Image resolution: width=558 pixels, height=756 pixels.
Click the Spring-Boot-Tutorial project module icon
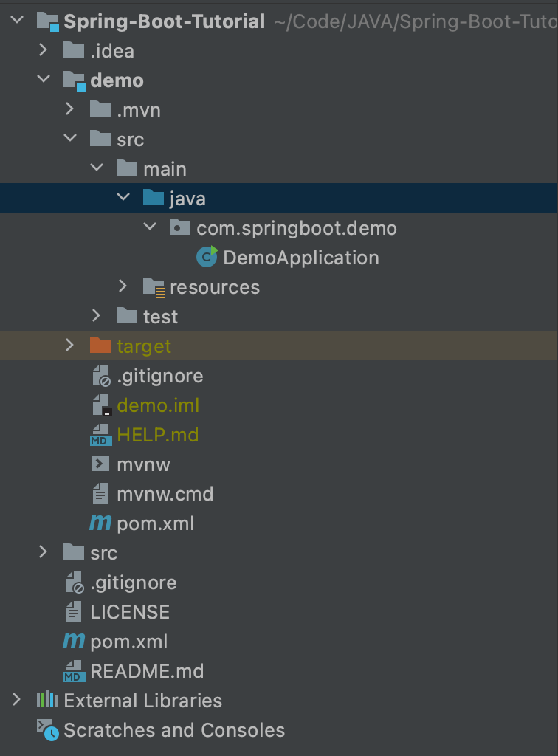click(x=48, y=21)
